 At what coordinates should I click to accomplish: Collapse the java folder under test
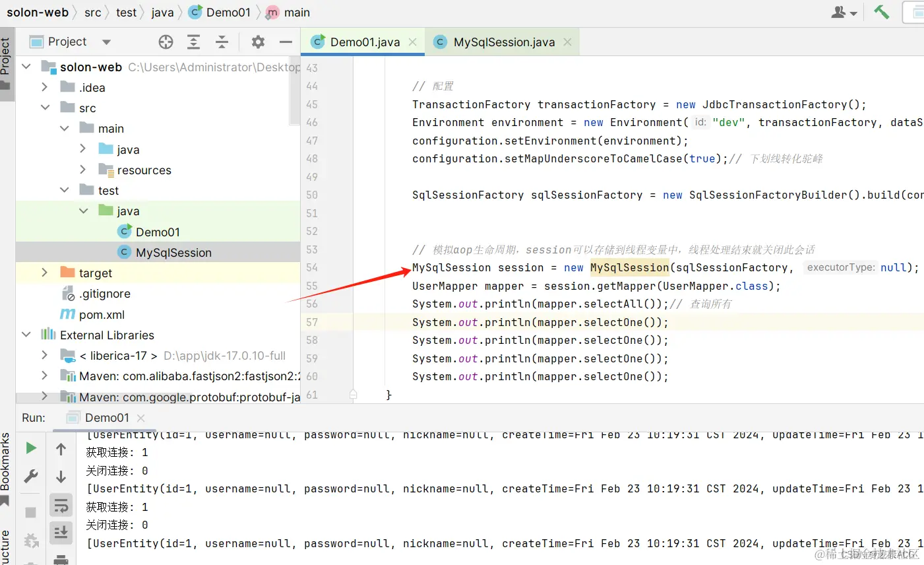[x=83, y=211]
